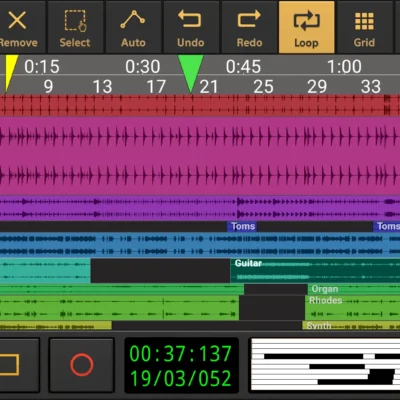Activate the Select tool
This screenshot has height=400, width=400.
(x=75, y=27)
